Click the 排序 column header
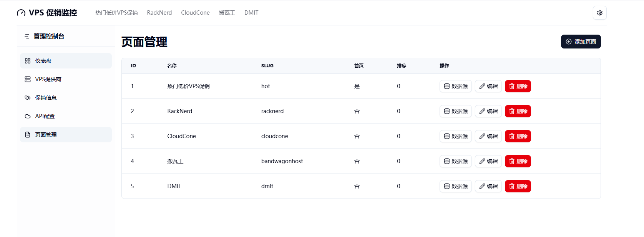The image size is (644, 237). click(x=402, y=66)
